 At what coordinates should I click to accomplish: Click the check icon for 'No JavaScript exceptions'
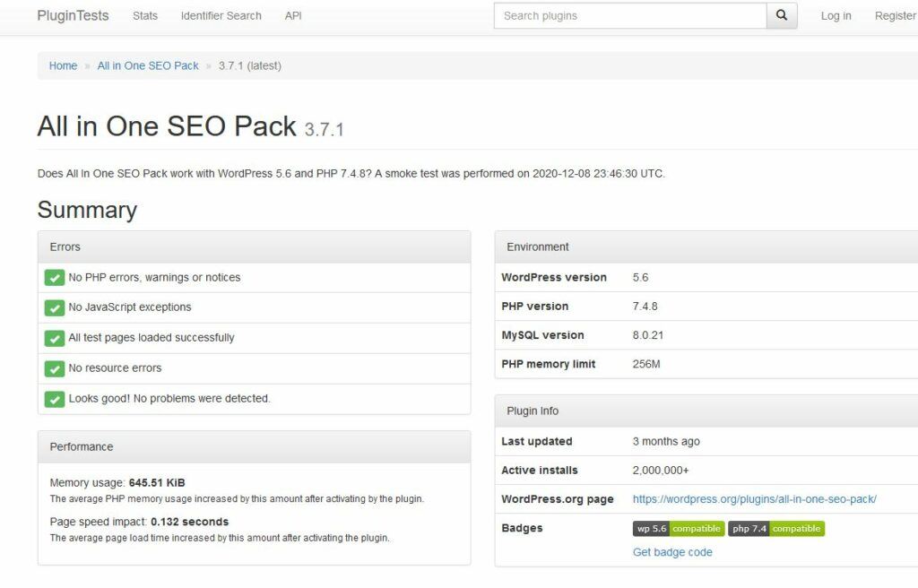[x=55, y=307]
